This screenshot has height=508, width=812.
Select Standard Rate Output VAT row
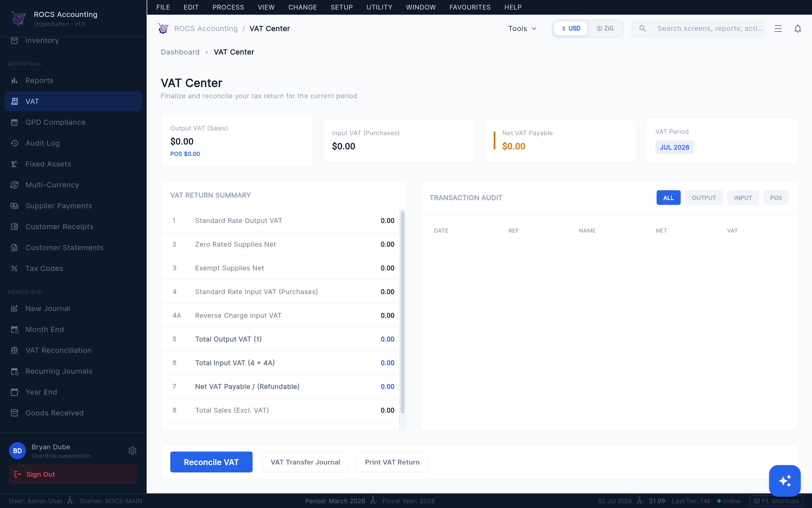pos(280,221)
